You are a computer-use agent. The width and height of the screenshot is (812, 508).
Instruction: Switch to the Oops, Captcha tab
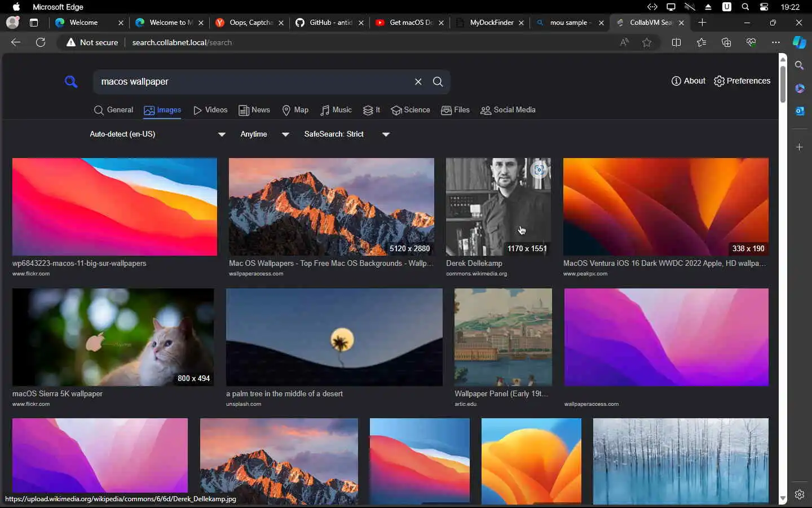coord(251,23)
